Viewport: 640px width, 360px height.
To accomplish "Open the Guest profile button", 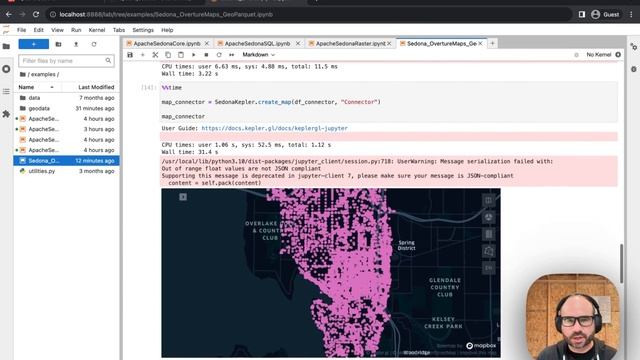I will click(606, 14).
